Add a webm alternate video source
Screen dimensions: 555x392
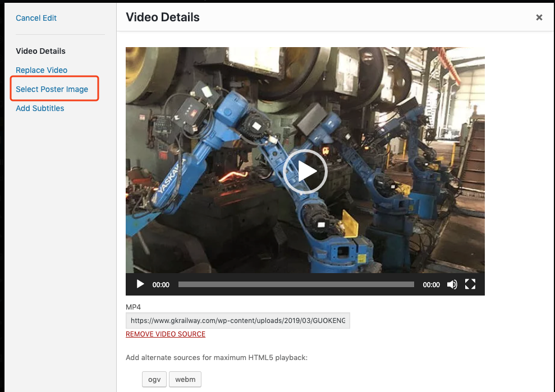pyautogui.click(x=185, y=379)
